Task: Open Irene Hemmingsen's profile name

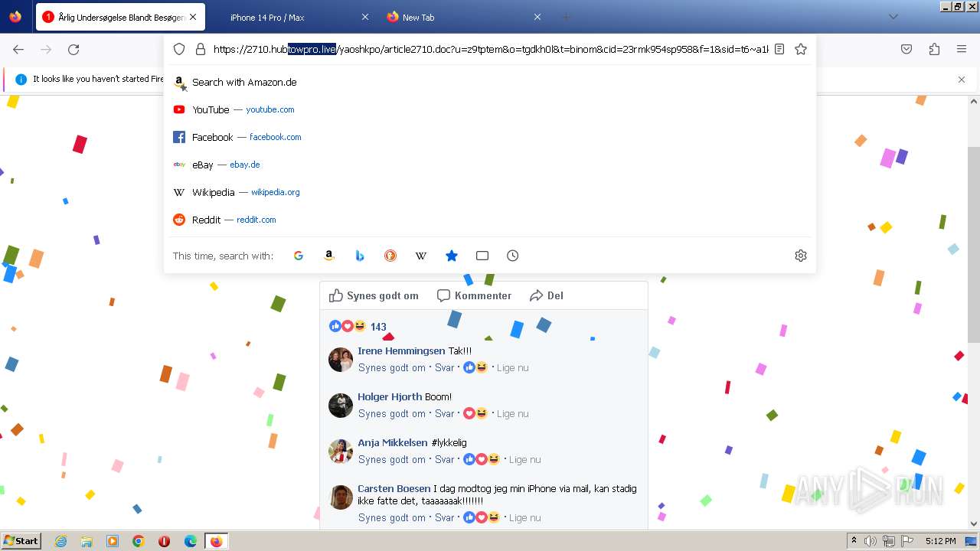Action: click(x=401, y=350)
